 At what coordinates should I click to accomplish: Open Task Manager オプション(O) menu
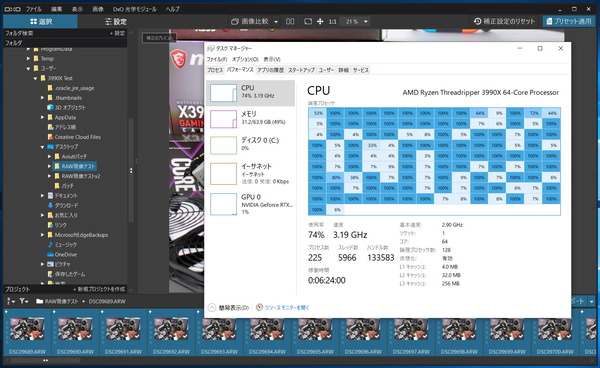(x=245, y=59)
